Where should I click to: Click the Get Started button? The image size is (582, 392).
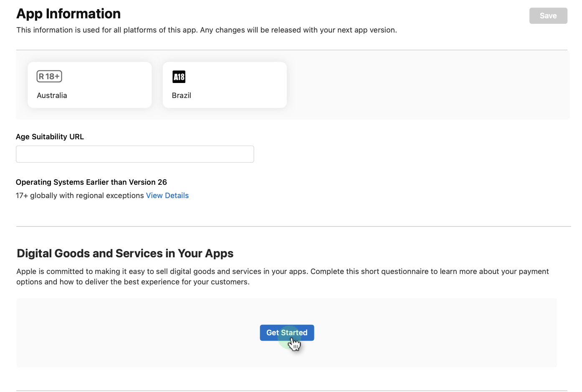[287, 333]
